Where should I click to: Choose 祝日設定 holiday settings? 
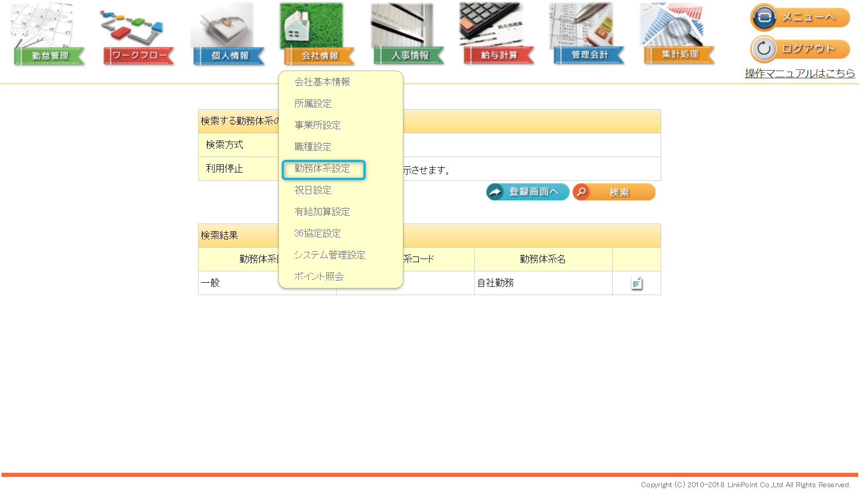(313, 190)
